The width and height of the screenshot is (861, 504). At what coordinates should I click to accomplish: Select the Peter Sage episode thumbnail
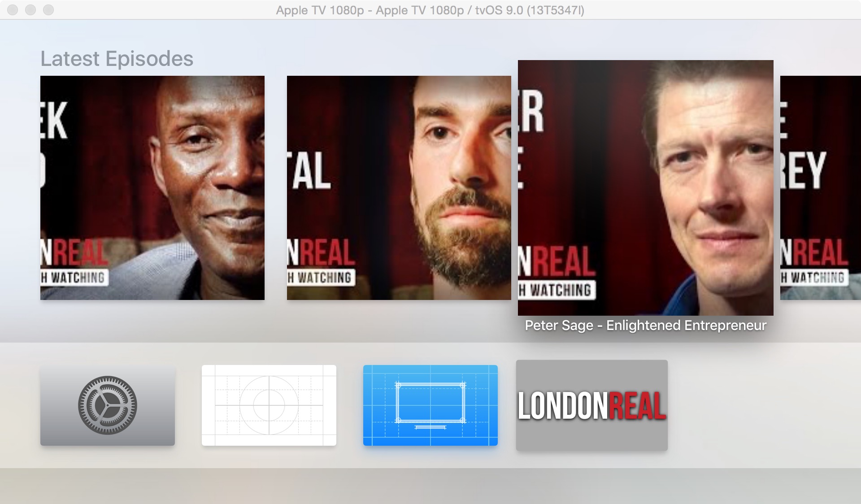click(x=646, y=188)
